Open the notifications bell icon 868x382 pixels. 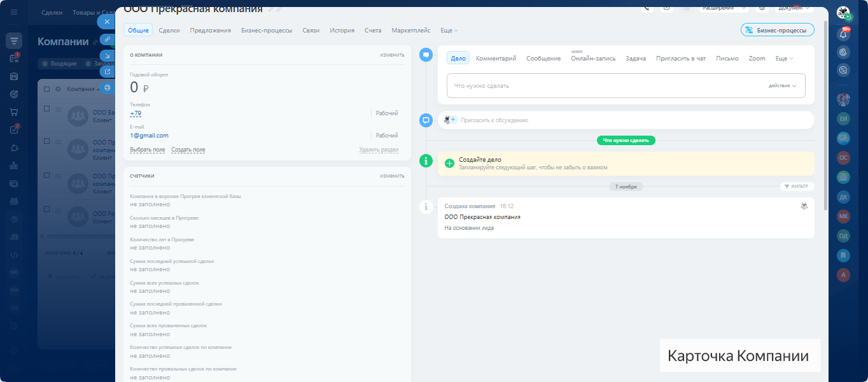click(843, 34)
